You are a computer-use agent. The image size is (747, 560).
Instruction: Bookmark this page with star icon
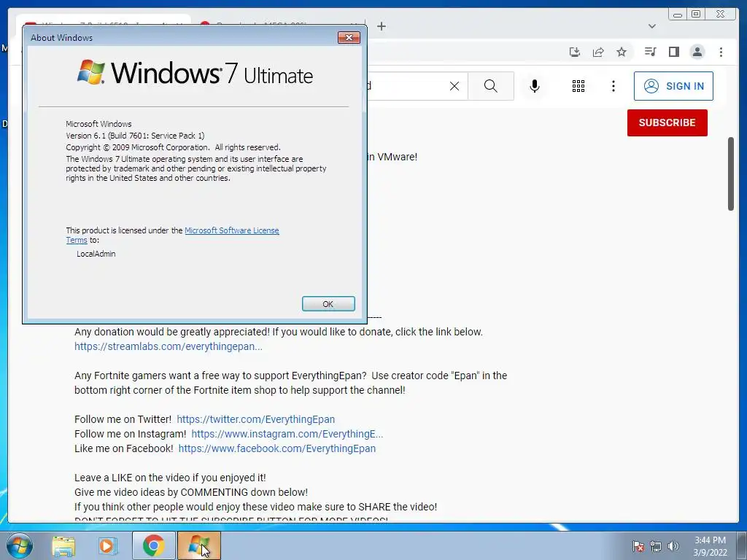click(622, 52)
